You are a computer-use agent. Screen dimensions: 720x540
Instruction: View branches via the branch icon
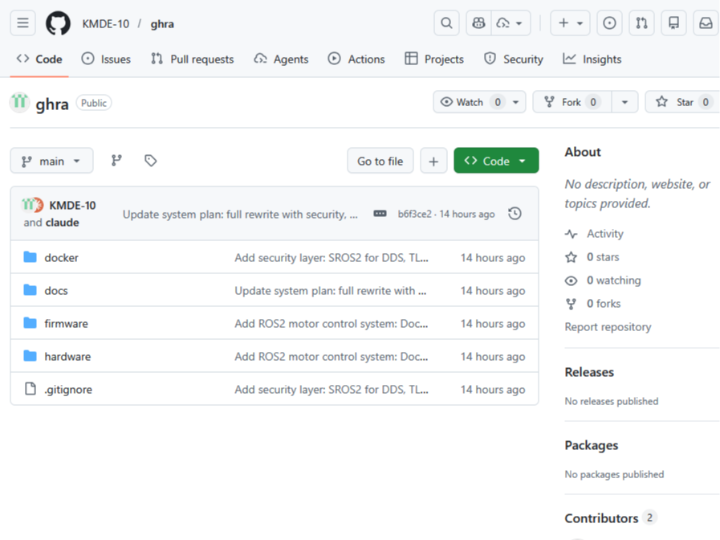[x=117, y=161]
